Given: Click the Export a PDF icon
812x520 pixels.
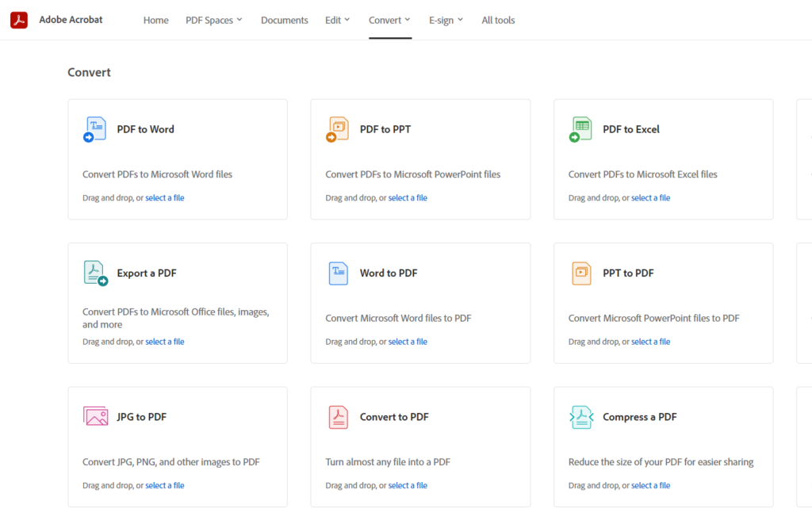Looking at the screenshot, I should [95, 273].
